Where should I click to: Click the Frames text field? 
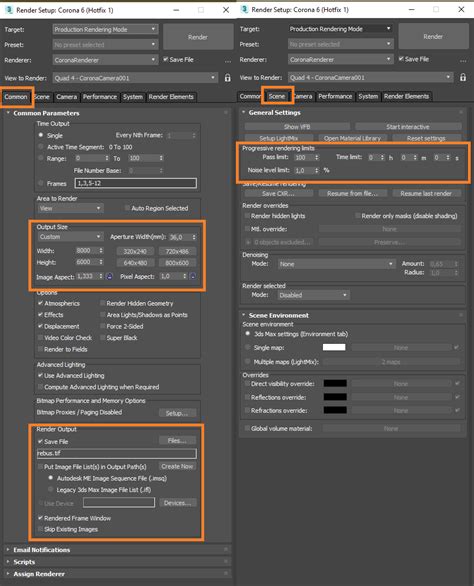[x=136, y=183]
